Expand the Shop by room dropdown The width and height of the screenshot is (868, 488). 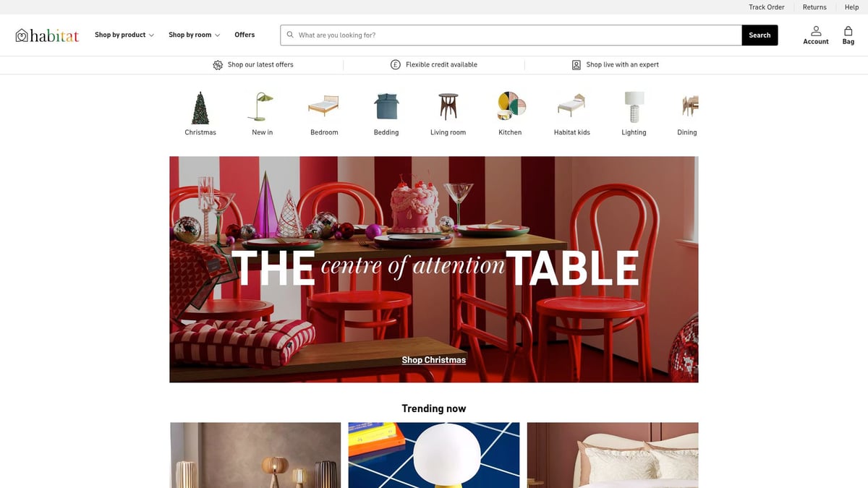pyautogui.click(x=194, y=35)
